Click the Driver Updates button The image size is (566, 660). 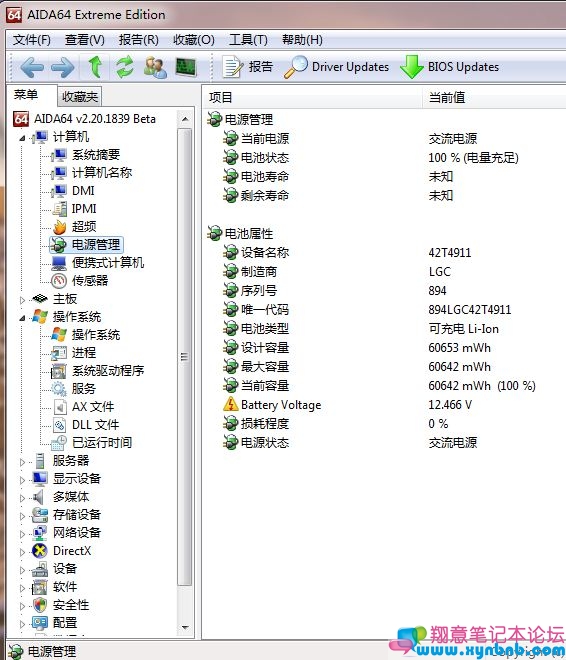(337, 67)
